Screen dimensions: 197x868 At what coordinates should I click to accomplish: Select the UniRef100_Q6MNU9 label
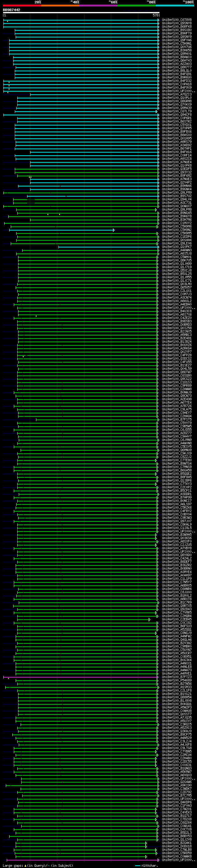pos(177,450)
